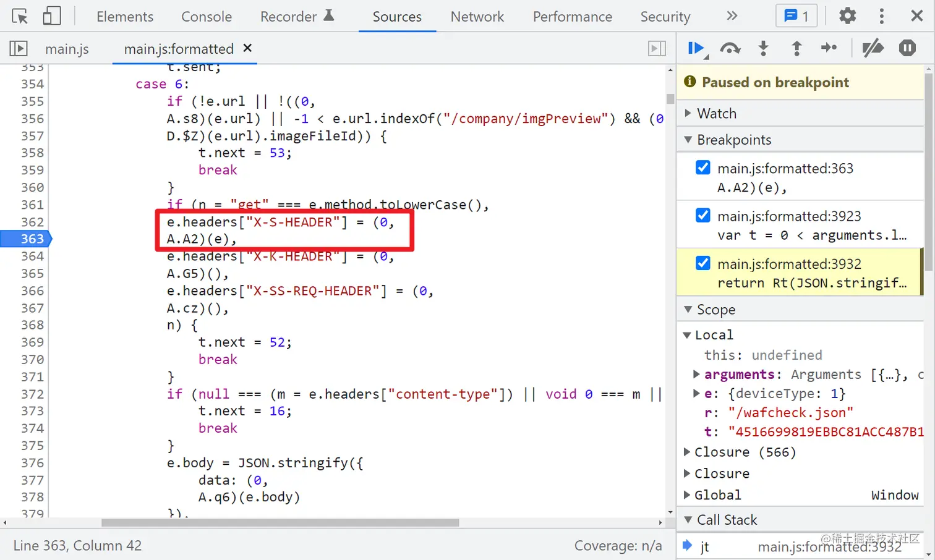Click the r: "/wafcheck.json" scope value
Screen dimensions: 935x560
(x=779, y=412)
